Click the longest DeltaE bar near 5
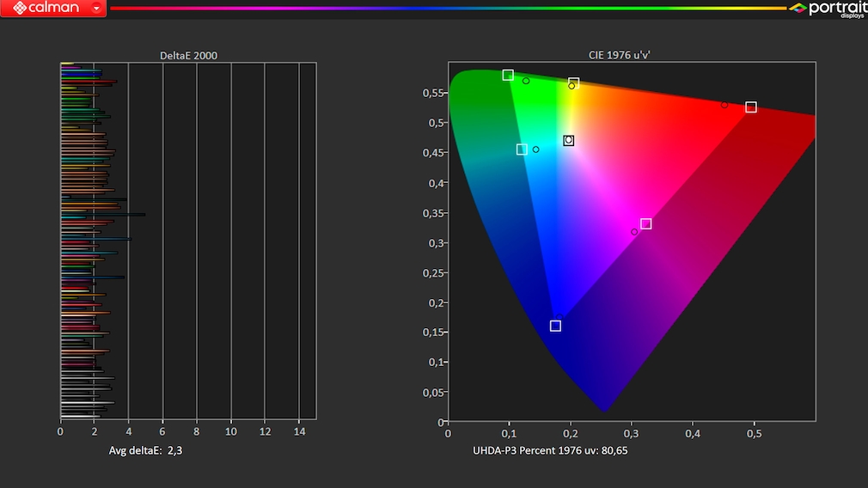 click(x=103, y=215)
